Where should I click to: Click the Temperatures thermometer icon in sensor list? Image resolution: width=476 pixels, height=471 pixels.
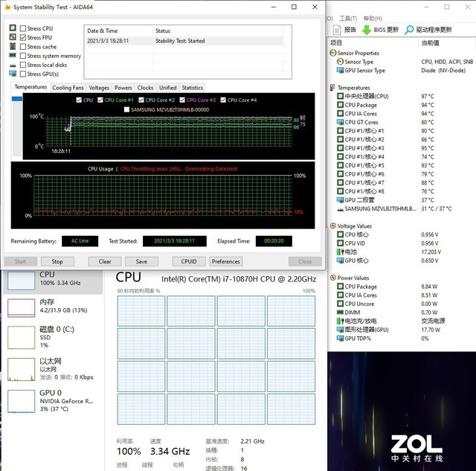[332, 88]
